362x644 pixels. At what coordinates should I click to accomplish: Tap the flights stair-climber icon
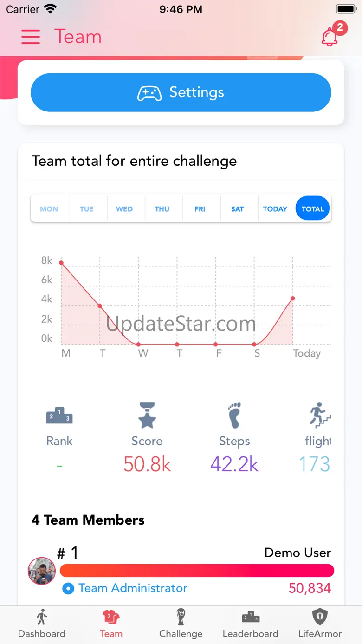320,415
